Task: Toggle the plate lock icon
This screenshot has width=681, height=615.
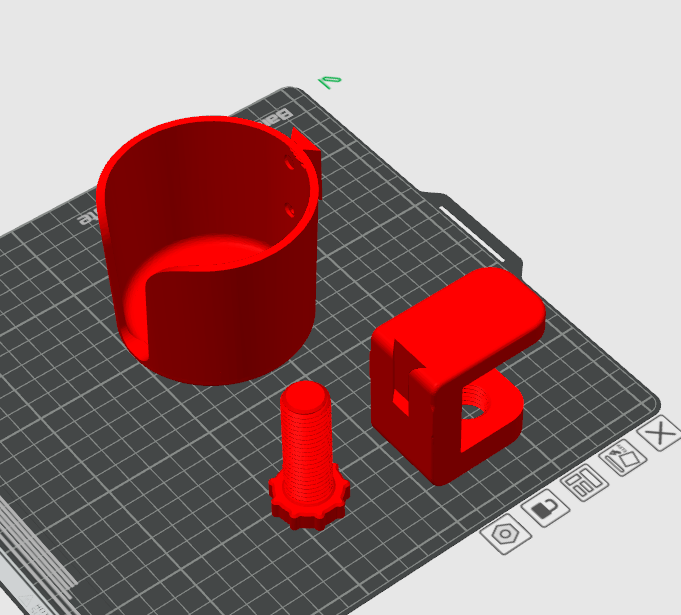Action: pyautogui.click(x=545, y=508)
